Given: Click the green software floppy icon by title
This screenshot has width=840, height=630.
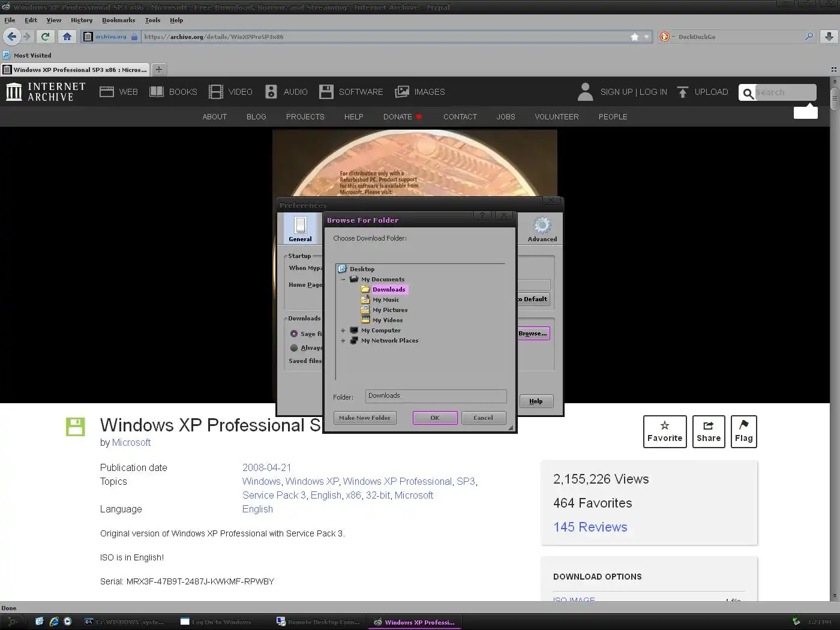Looking at the screenshot, I should 76,427.
